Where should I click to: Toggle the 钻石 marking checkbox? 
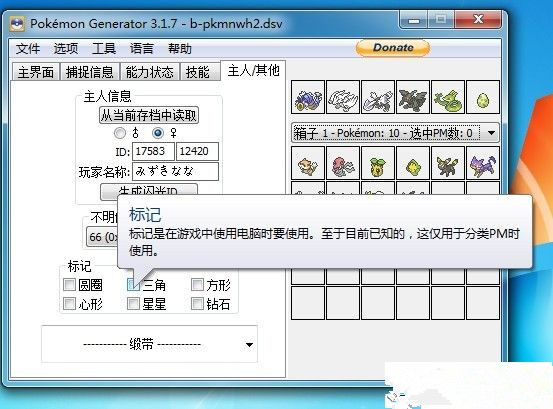(x=197, y=303)
